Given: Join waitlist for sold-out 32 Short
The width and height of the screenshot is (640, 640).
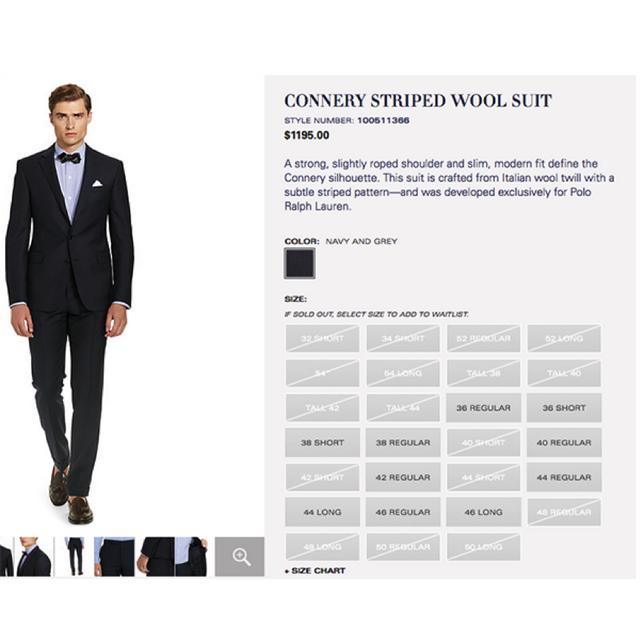Looking at the screenshot, I should [x=322, y=339].
